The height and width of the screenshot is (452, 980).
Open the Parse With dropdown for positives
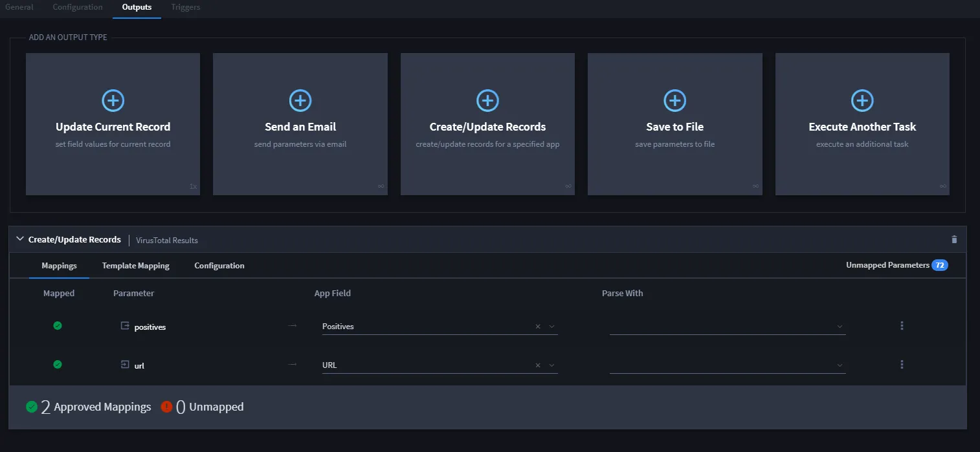coord(728,327)
